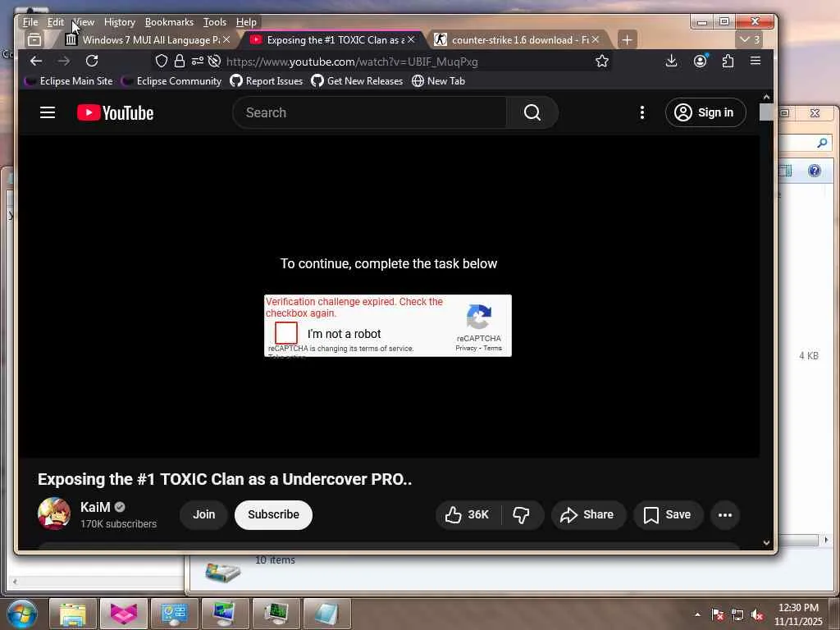Click the KaiM channel name

pos(95,507)
